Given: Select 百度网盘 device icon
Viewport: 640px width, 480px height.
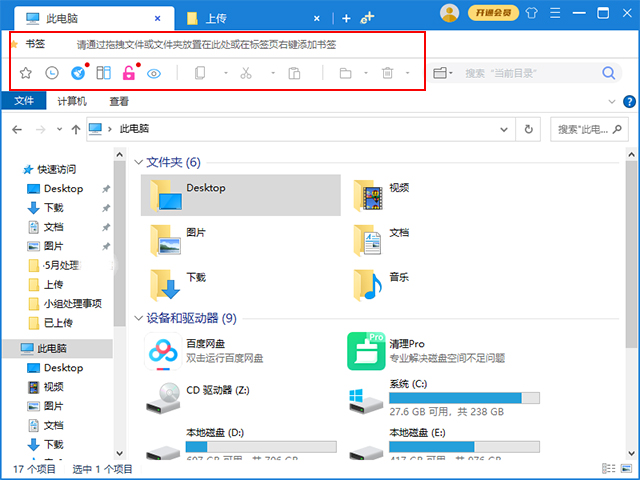Looking at the screenshot, I should 163,351.
